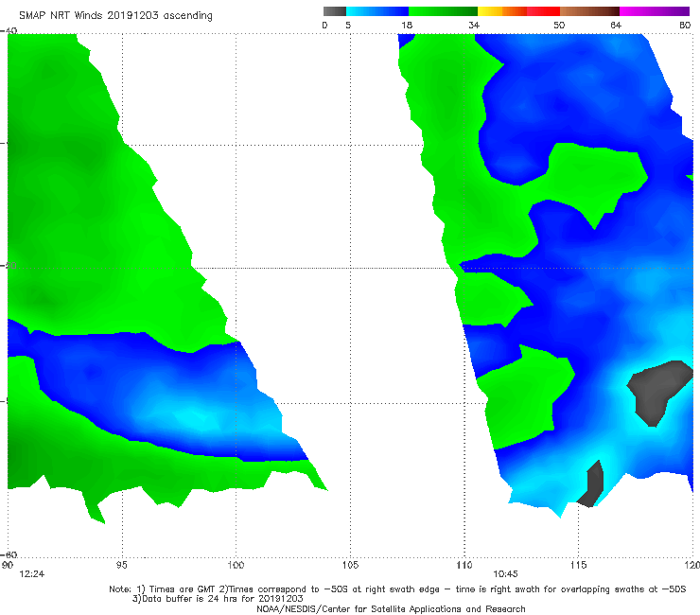This screenshot has width=700, height=615.
Task: Click the swath time '10:45'
Action: click(505, 574)
